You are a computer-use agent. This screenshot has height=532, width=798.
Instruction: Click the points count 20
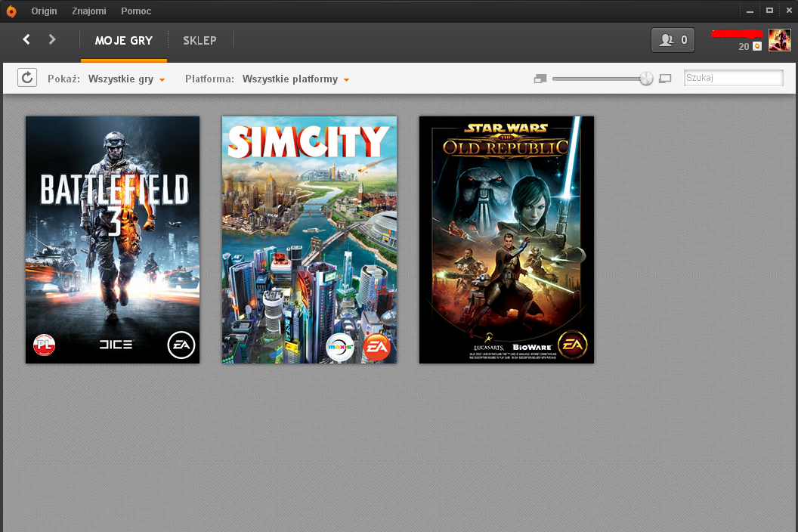pos(744,47)
